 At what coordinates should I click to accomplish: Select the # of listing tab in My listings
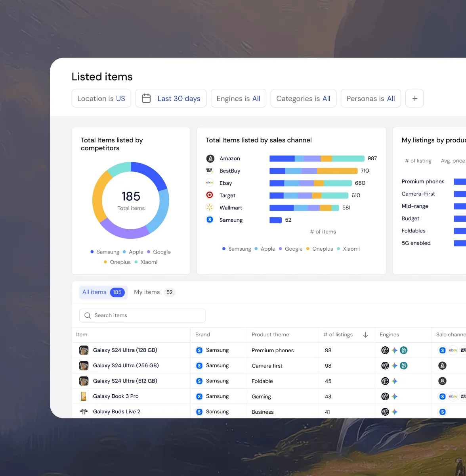tap(418, 161)
